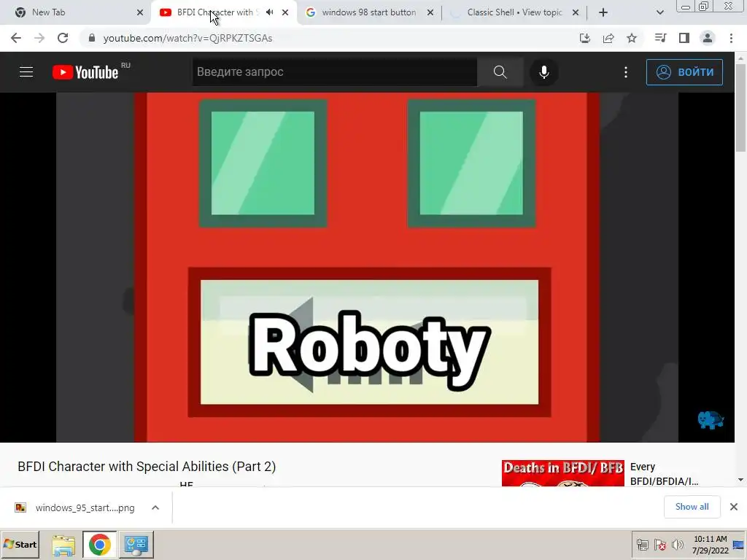Open YouTube settings three-dot menu
Viewport: 747px width, 560px height.
[x=625, y=72]
